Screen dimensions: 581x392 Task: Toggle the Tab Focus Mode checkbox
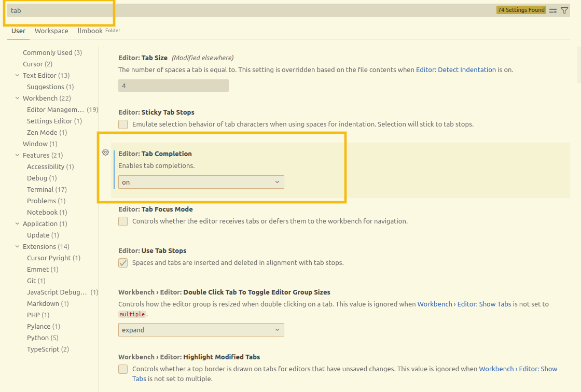point(123,221)
